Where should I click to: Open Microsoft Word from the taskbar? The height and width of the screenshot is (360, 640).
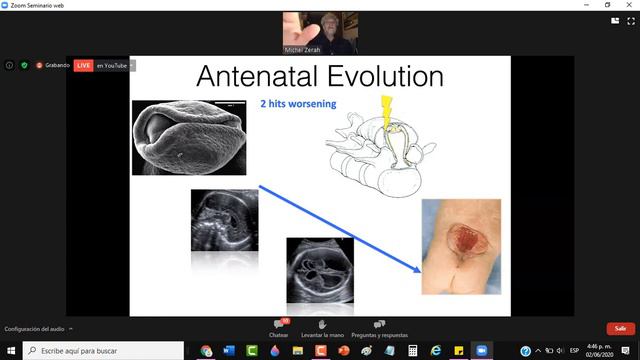click(x=229, y=351)
